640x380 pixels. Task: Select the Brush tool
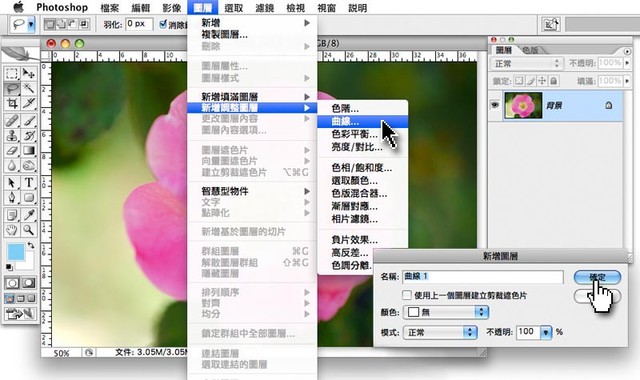click(29, 121)
